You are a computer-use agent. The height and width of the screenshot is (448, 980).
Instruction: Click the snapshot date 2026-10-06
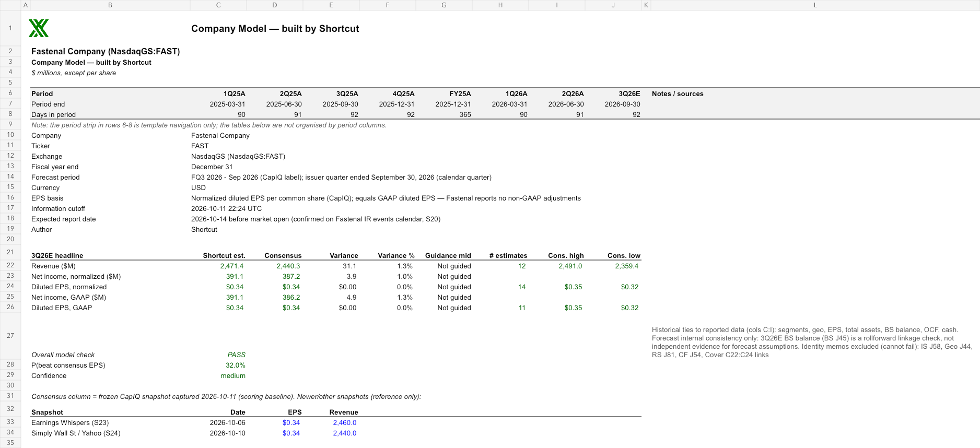(228, 423)
